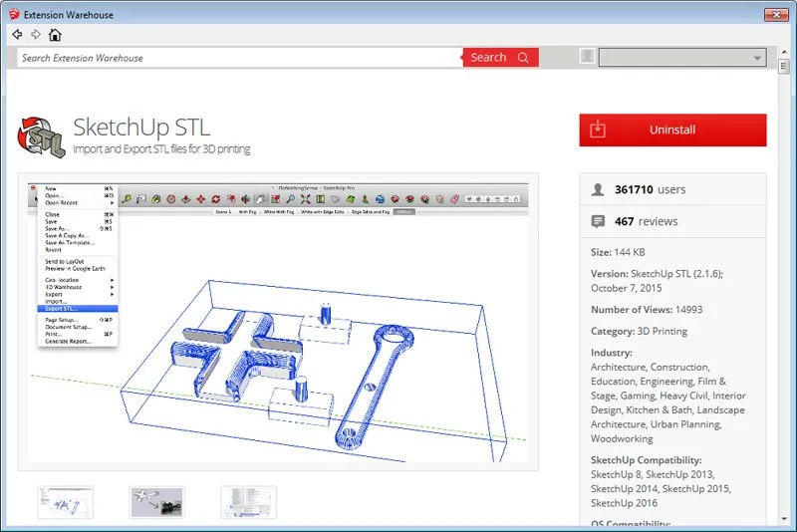Image resolution: width=797 pixels, height=532 pixels.
Task: Click the user avatar icon
Action: point(587,56)
